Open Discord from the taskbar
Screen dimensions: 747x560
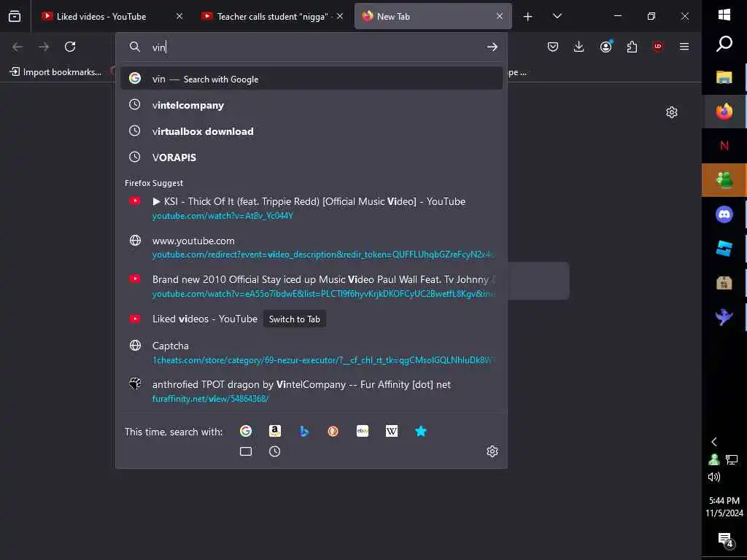tap(724, 215)
